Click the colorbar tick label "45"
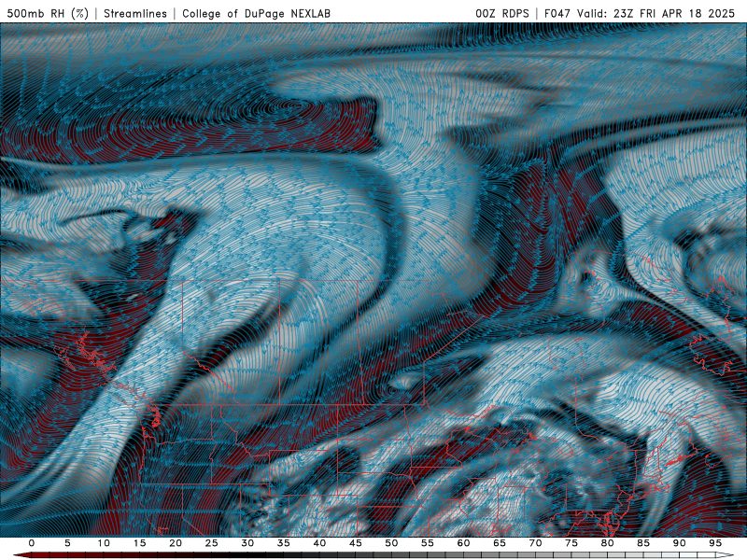Image resolution: width=747 pixels, height=560 pixels. tap(356, 543)
